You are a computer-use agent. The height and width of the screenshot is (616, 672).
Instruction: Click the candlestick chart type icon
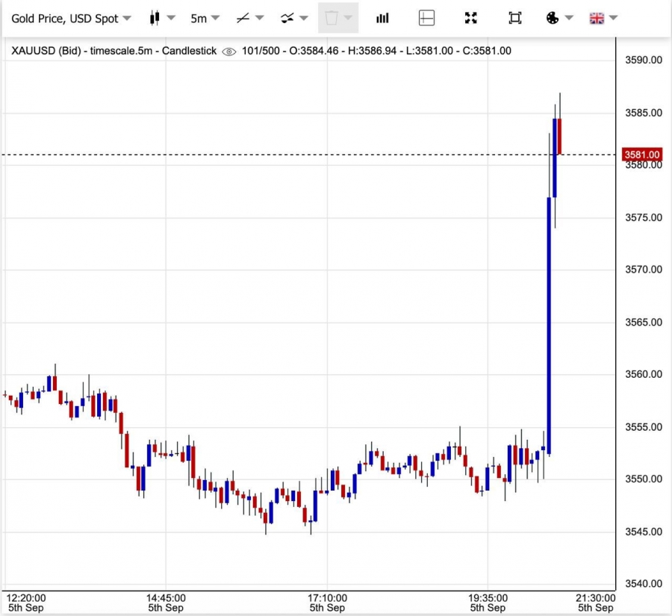pos(155,18)
